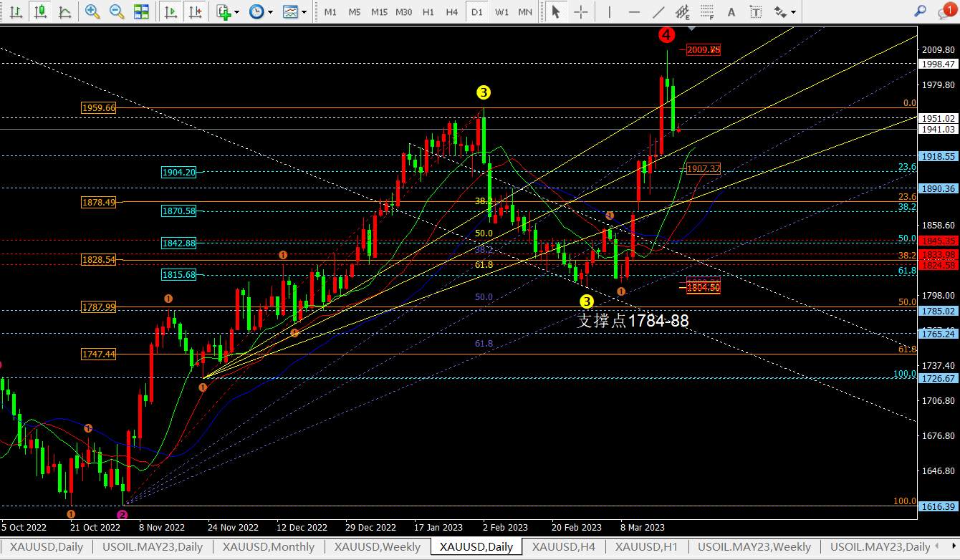Click the 1941.03 current price tag

(939, 130)
